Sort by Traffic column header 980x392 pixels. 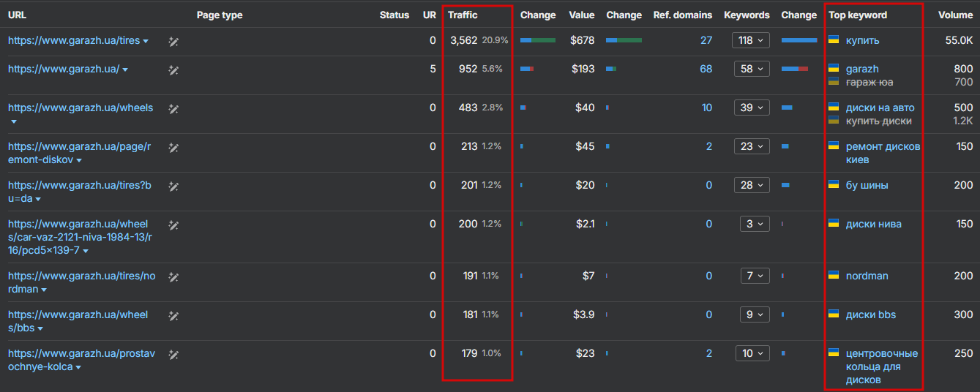coord(463,15)
